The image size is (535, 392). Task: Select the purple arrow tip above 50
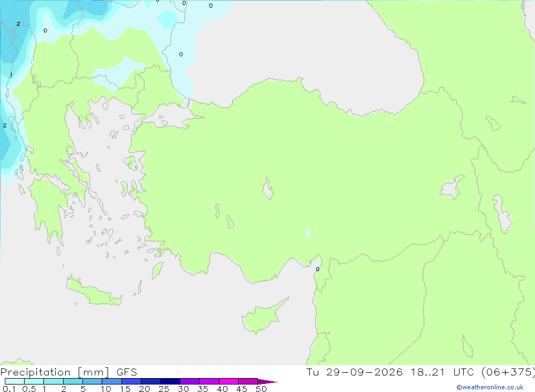pyautogui.click(x=267, y=381)
